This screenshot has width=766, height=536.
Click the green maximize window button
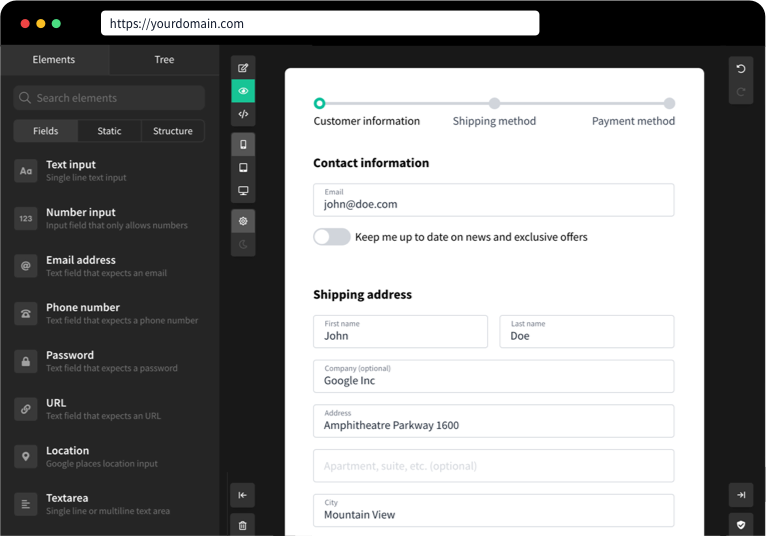click(56, 23)
